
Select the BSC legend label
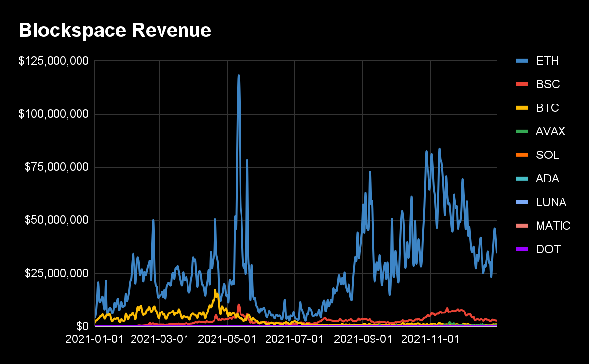coord(548,84)
